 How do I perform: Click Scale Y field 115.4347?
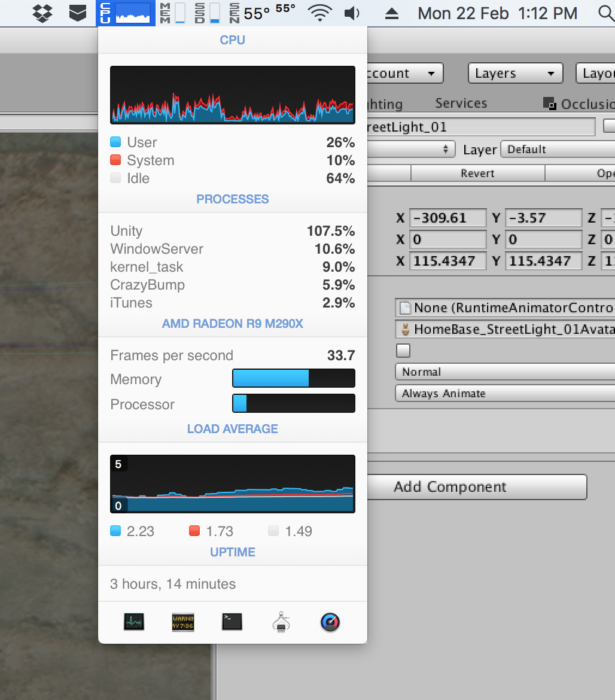point(544,261)
